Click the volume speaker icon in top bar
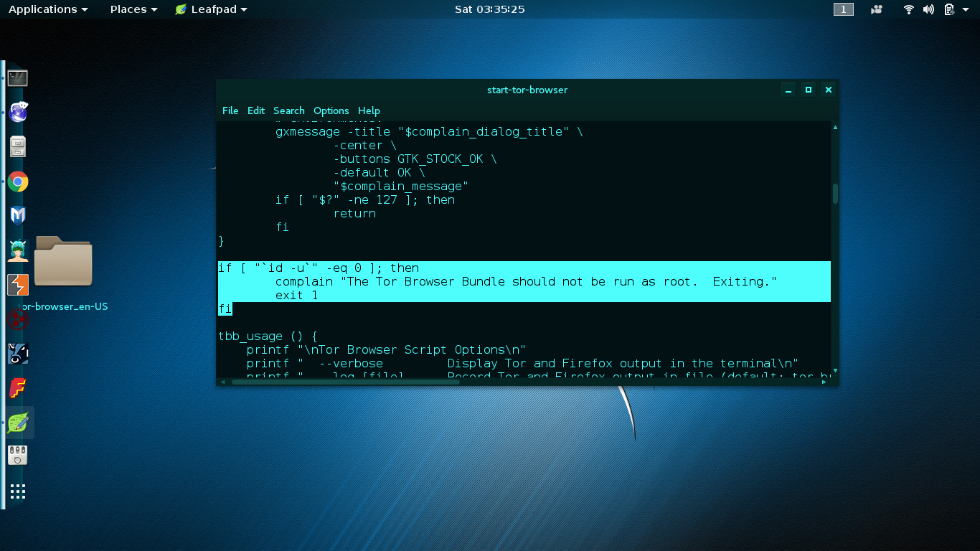 tap(928, 9)
